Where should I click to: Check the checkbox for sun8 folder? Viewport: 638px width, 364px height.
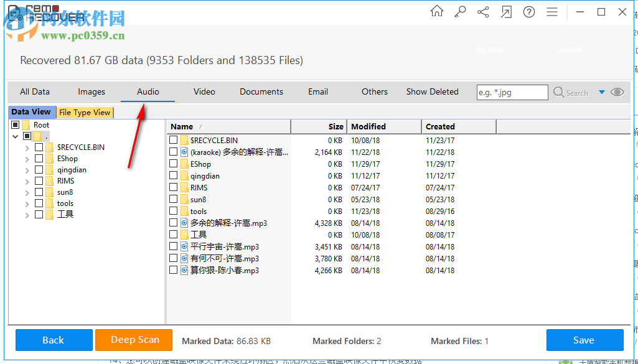pyautogui.click(x=39, y=192)
